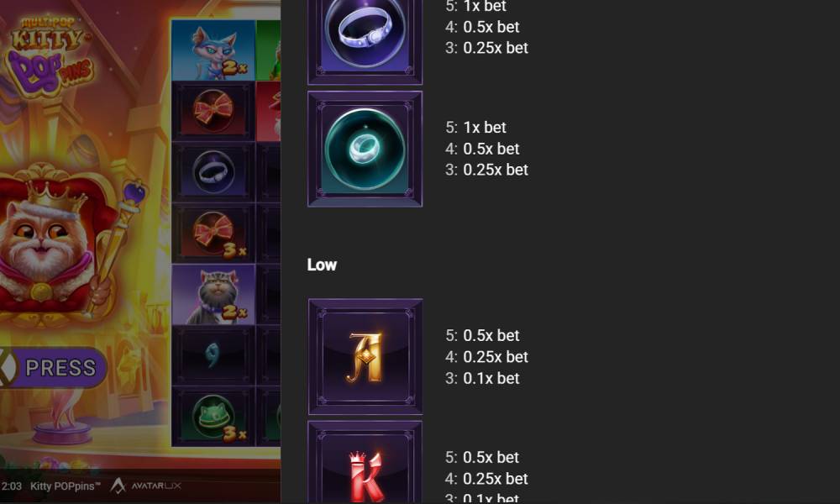Select the blue cat 2x reel symbol
Image resolution: width=840 pixels, height=504 pixels.
tap(213, 50)
